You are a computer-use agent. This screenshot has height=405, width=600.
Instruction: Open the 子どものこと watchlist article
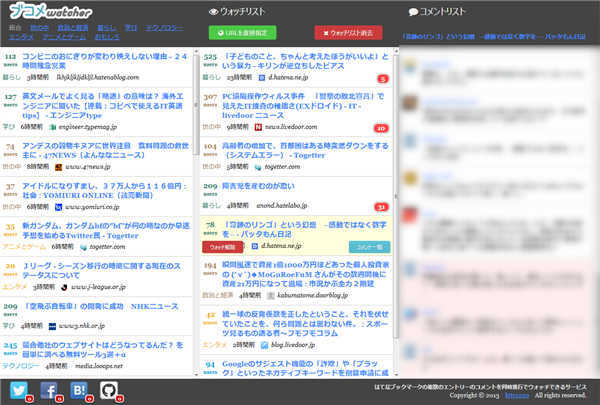[305, 61]
